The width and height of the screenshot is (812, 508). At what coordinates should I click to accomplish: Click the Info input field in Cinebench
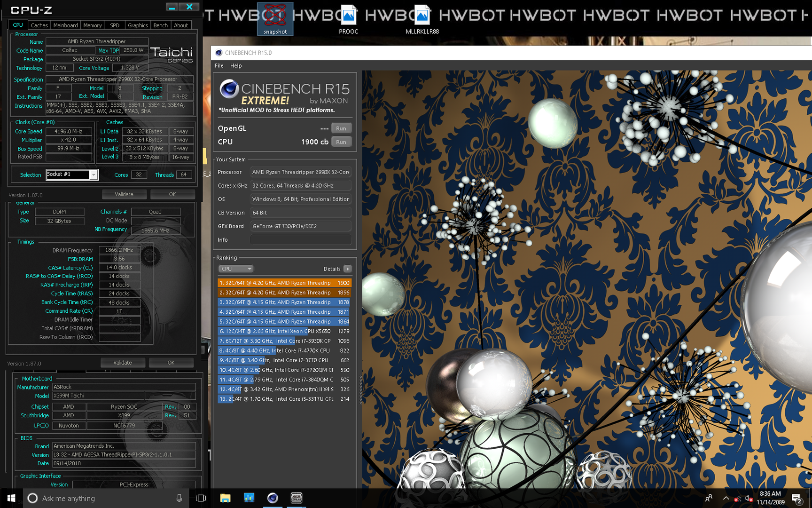pos(301,240)
